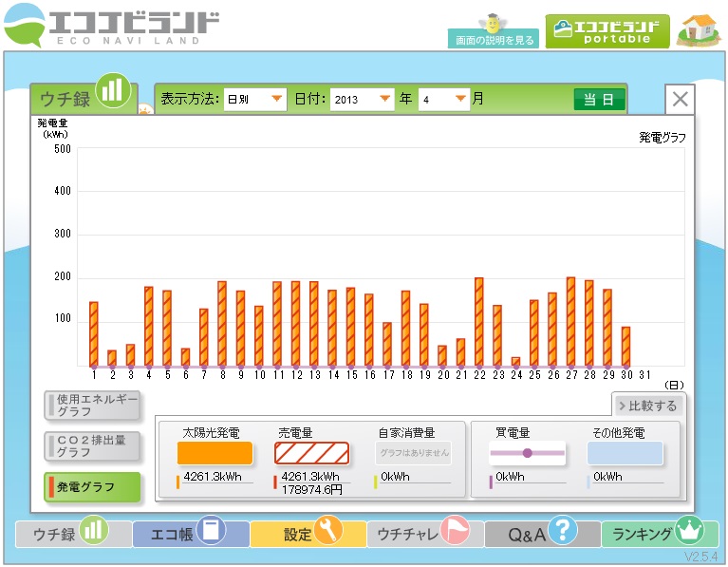Click the day 30 bar in chart
The height and width of the screenshot is (567, 728).
point(625,347)
